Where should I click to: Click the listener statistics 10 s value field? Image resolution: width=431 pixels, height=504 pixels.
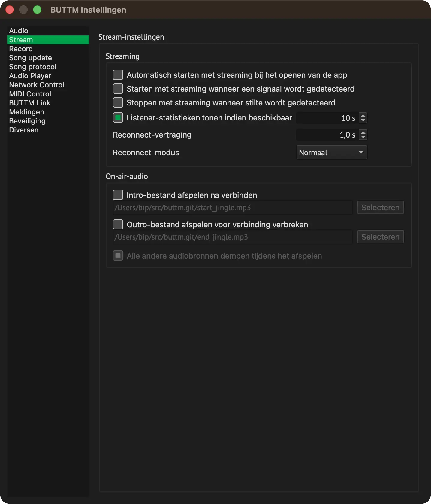pos(327,118)
